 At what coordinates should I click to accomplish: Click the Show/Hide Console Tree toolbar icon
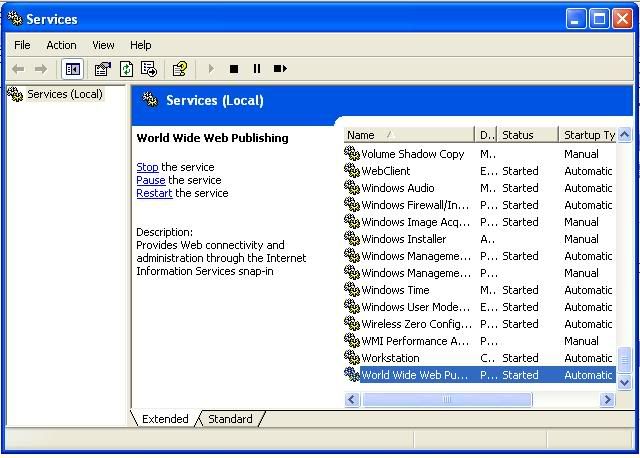point(72,69)
